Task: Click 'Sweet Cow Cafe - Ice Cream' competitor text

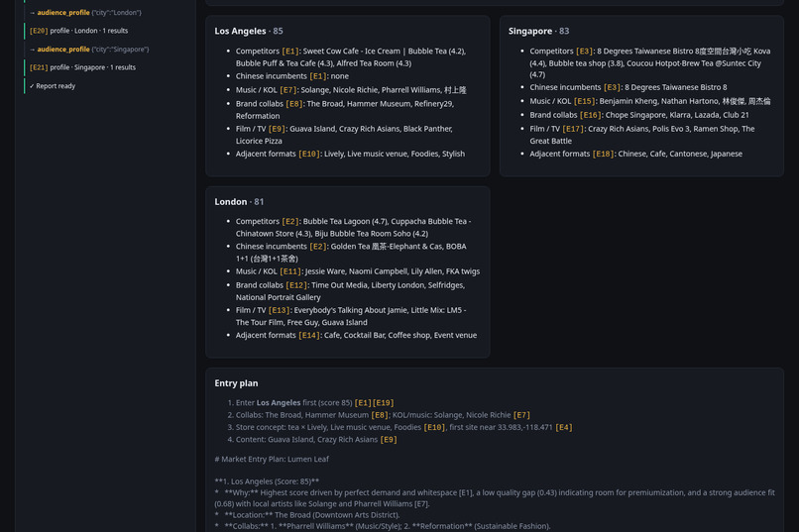Action: 352,51
